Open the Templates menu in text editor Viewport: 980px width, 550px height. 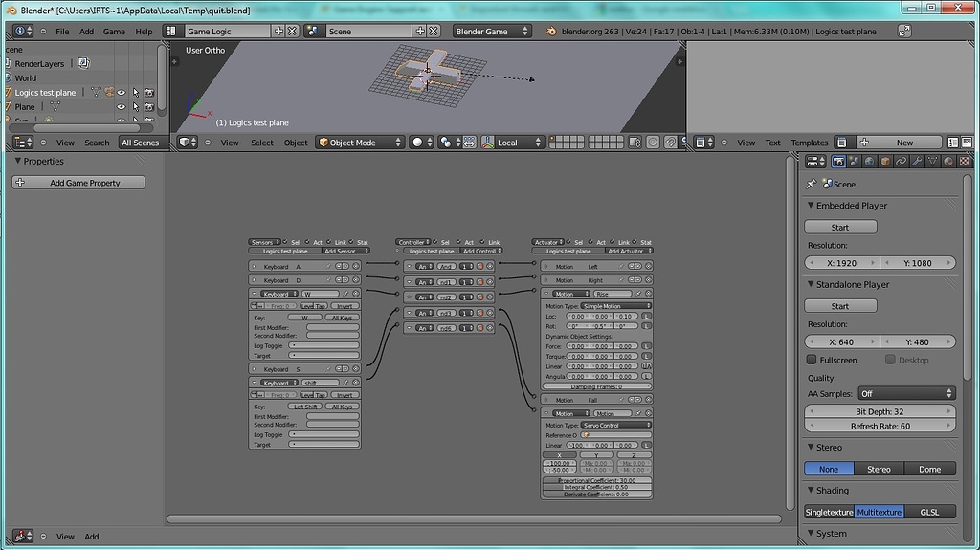coord(809,143)
